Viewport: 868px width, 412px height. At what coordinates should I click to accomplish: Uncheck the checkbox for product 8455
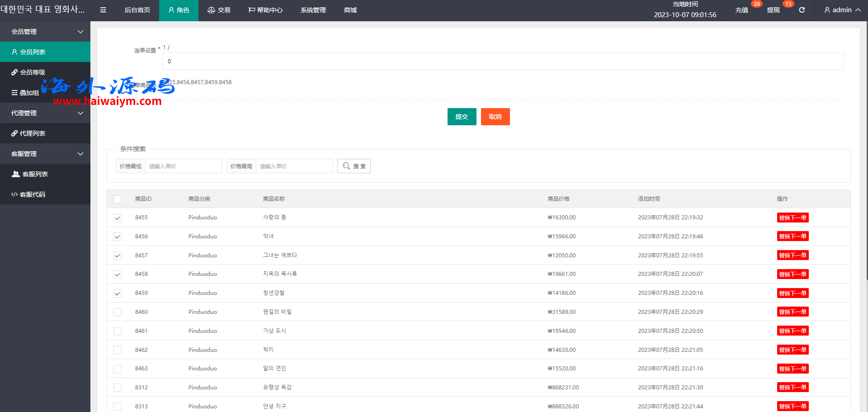coord(118,218)
